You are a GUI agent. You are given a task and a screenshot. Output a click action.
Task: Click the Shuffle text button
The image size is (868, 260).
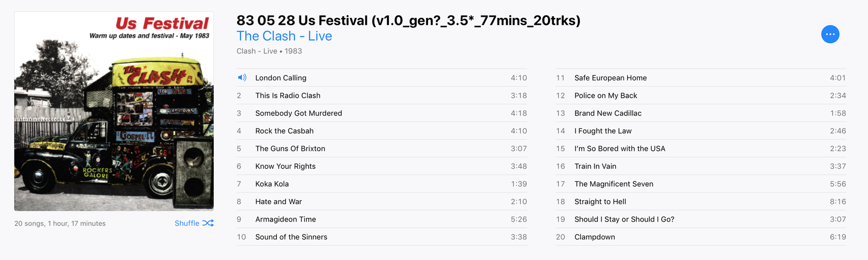pyautogui.click(x=187, y=223)
